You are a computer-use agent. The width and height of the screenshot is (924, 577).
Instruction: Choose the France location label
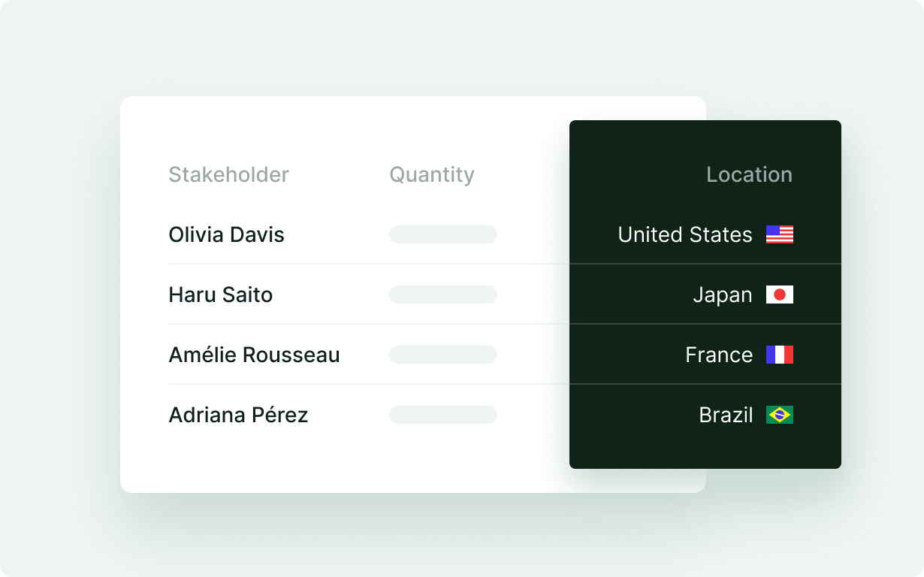pos(718,355)
